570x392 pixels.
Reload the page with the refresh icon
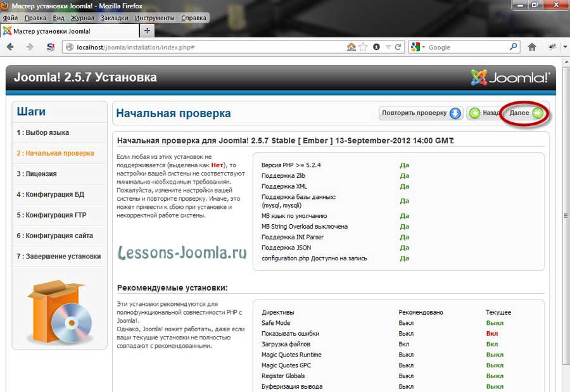pyautogui.click(x=398, y=47)
